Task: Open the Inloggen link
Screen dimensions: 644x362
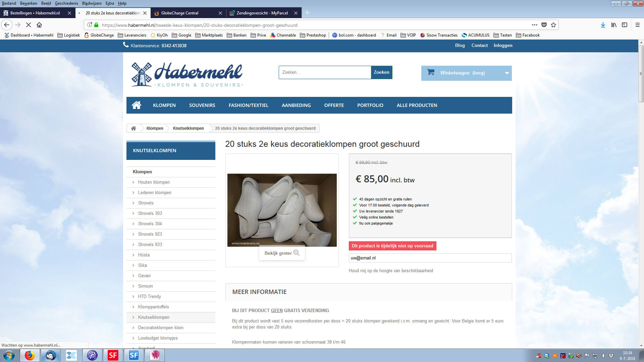Action: pyautogui.click(x=503, y=46)
